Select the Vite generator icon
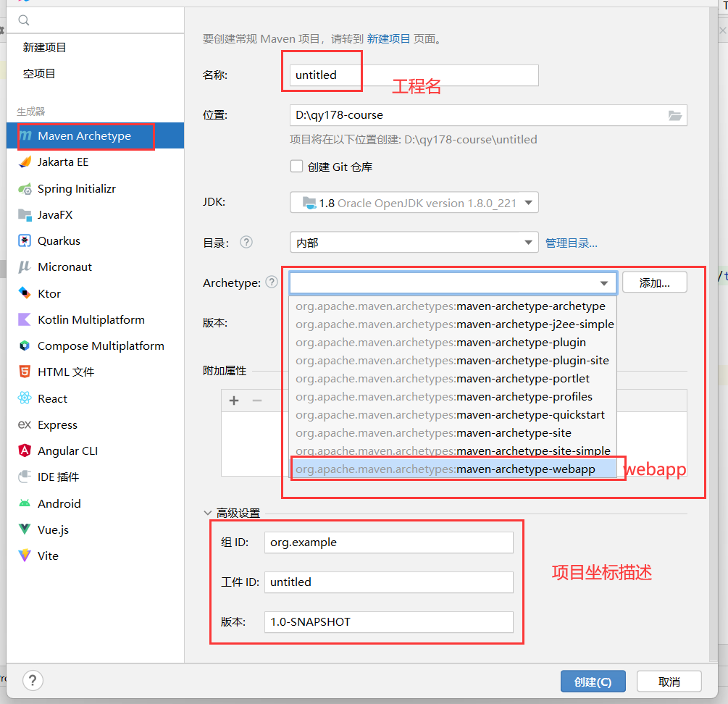The height and width of the screenshot is (704, 728). 25,556
